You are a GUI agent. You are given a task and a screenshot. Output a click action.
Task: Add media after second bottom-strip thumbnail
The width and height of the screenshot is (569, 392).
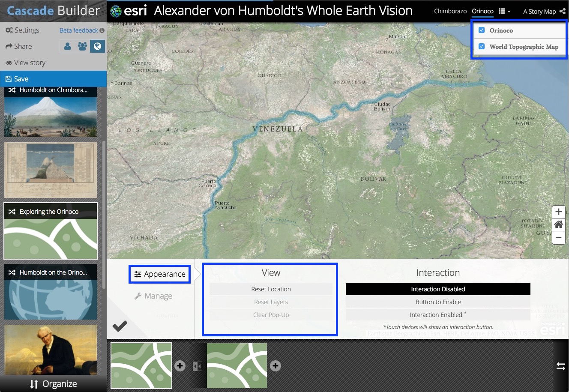coord(276,366)
